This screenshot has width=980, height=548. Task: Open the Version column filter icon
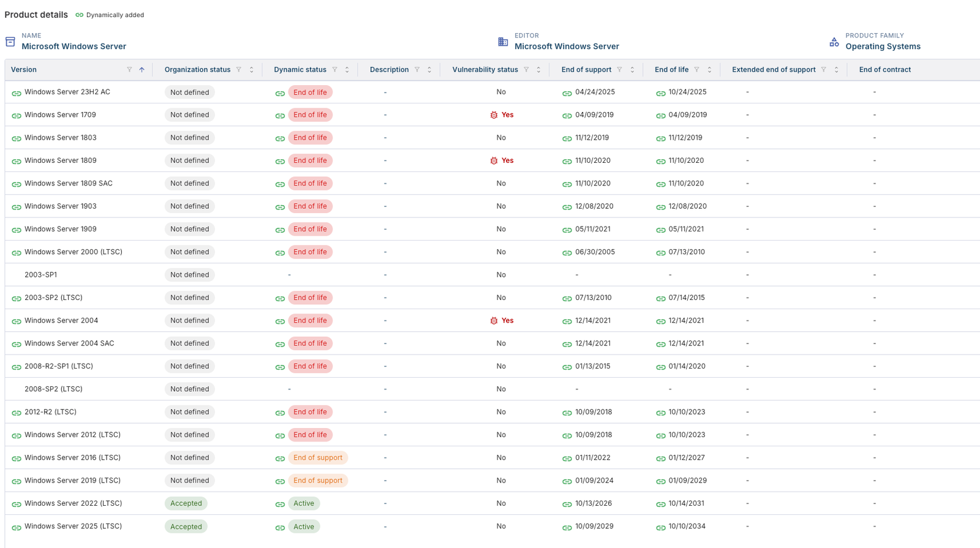tap(129, 70)
